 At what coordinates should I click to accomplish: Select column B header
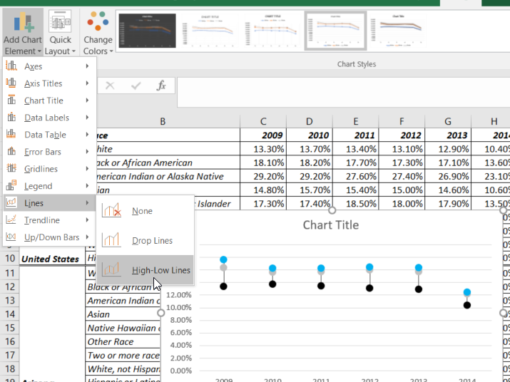click(163, 121)
